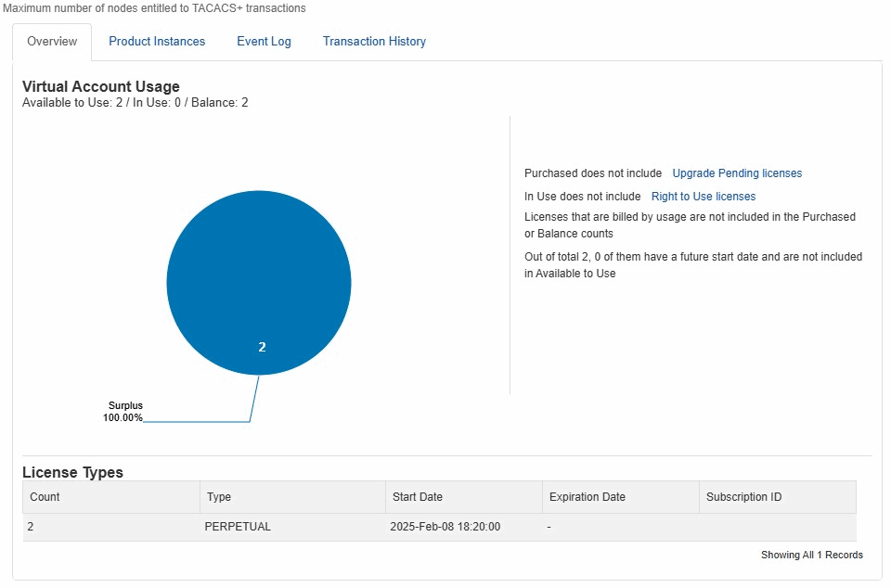
Task: Click the Start Date column header
Action: 417,497
